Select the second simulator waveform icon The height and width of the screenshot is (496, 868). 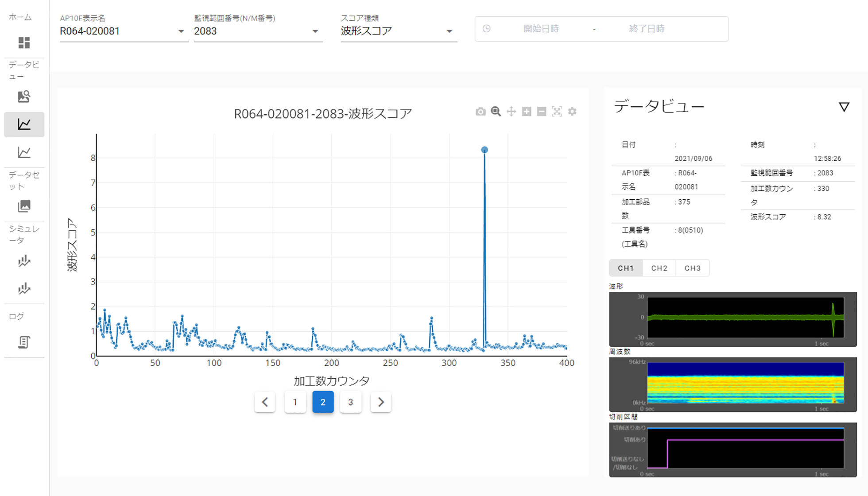point(24,289)
